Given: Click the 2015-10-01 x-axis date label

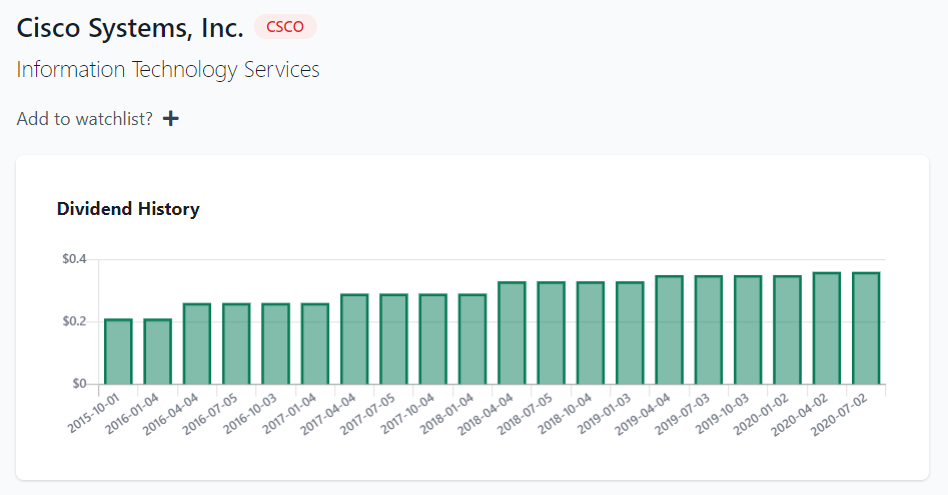Looking at the screenshot, I should (94, 413).
